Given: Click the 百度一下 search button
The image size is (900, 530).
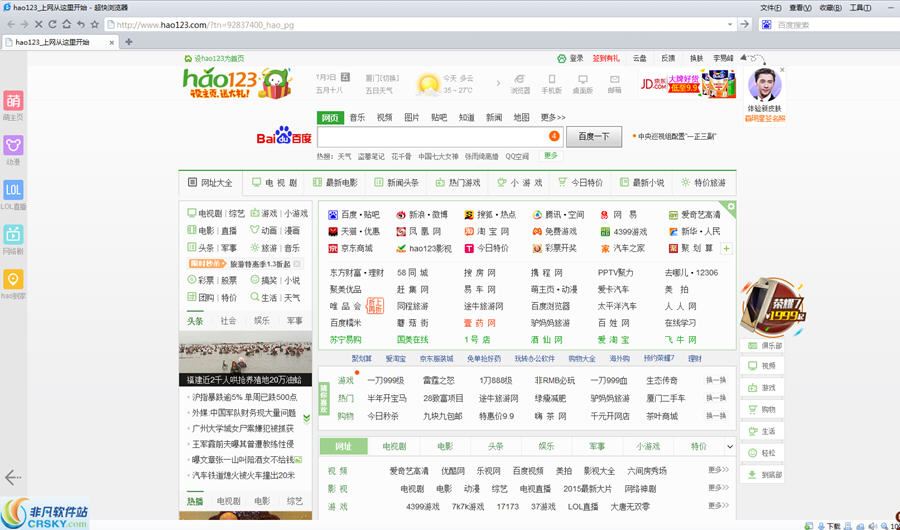Looking at the screenshot, I should tap(593, 137).
